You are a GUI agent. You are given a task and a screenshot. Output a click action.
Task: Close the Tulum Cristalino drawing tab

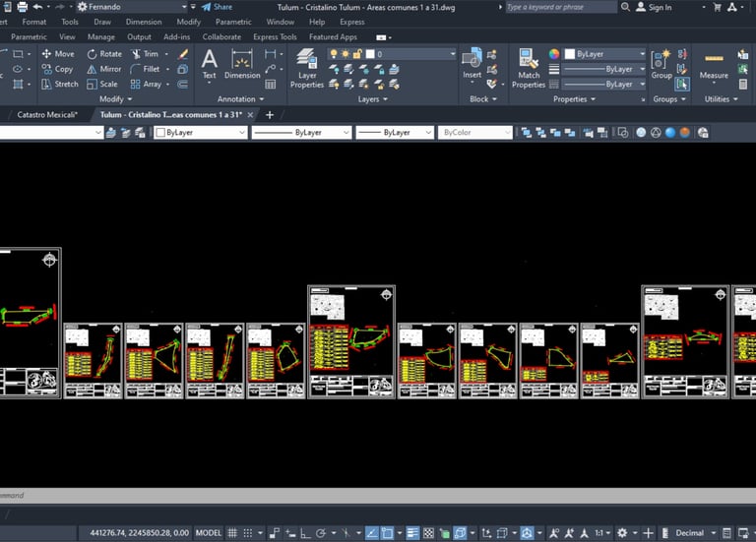pos(250,115)
